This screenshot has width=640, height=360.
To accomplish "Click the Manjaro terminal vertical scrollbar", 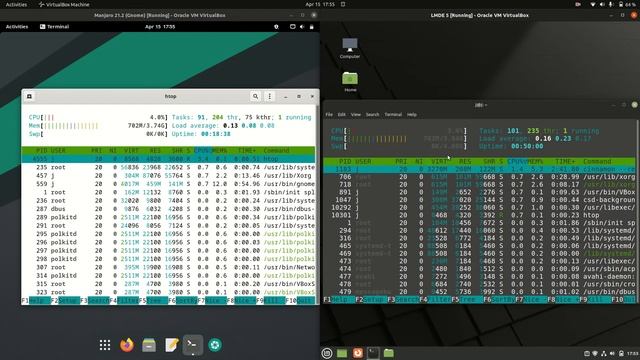I will click(x=318, y=204).
